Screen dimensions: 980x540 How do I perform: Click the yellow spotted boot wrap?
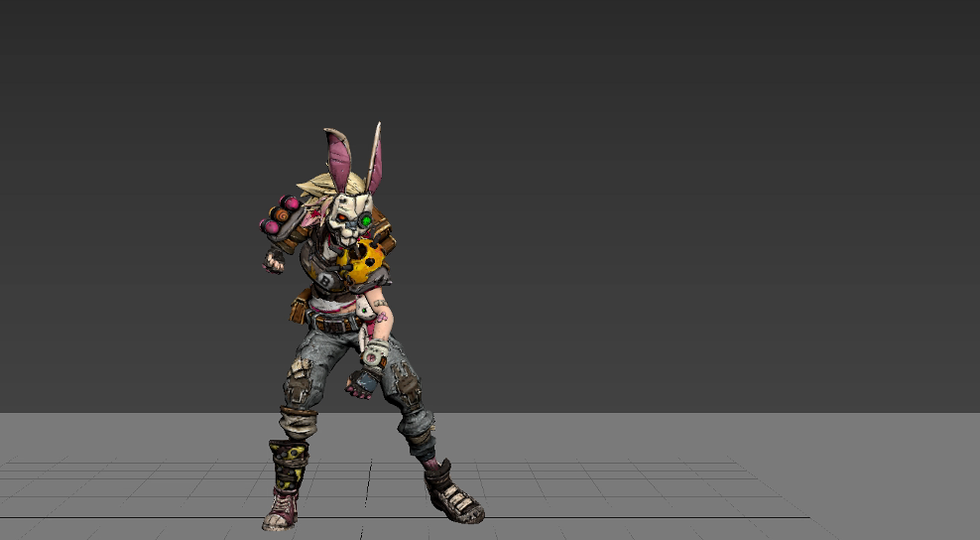coord(289,466)
